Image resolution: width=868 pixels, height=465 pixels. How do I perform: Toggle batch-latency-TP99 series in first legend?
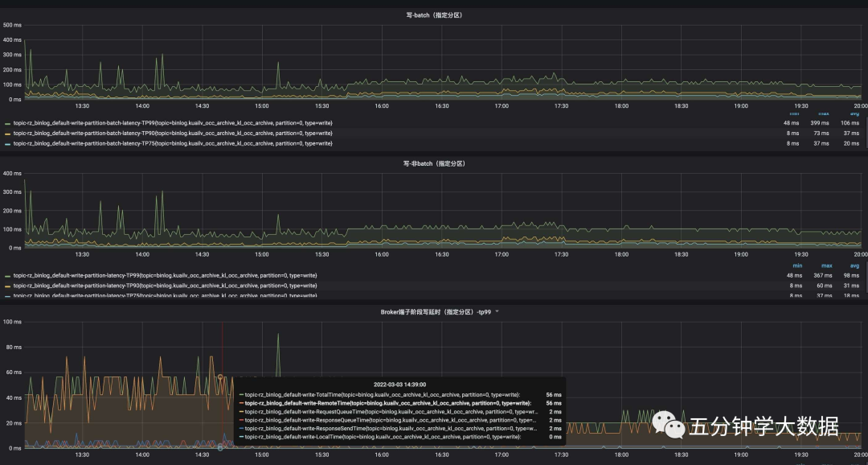coord(173,123)
